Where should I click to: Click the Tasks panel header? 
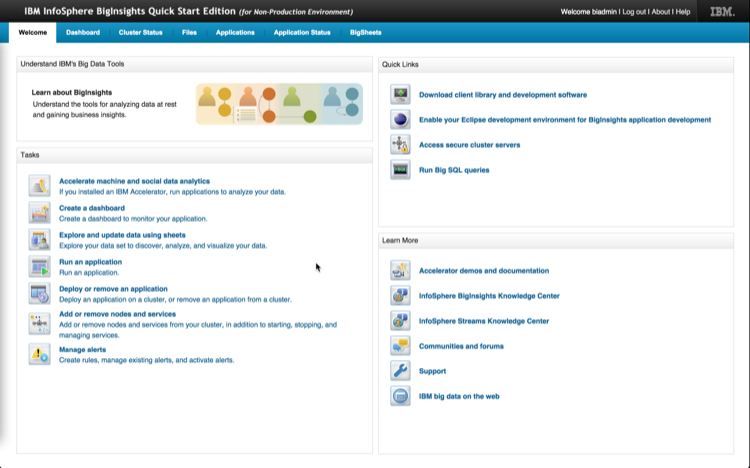(195, 155)
